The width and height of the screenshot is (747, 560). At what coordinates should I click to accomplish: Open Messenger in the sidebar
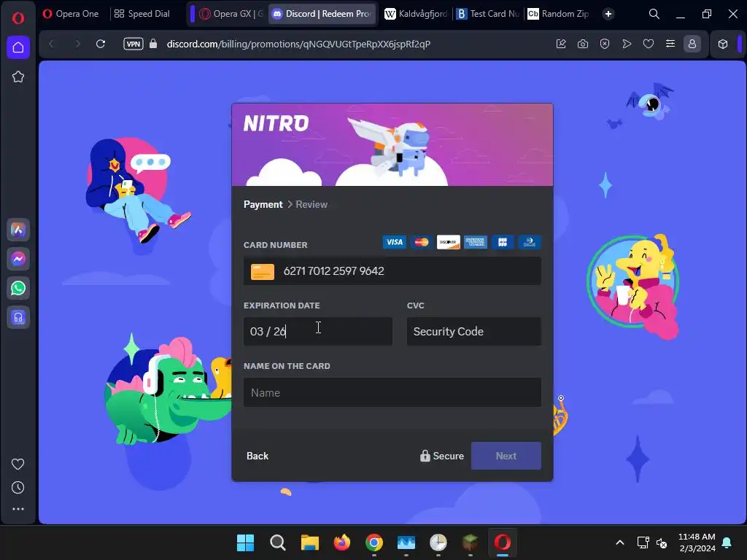(18, 259)
